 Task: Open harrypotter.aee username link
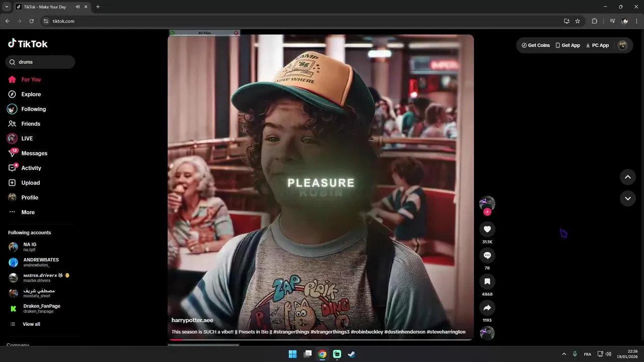192,320
